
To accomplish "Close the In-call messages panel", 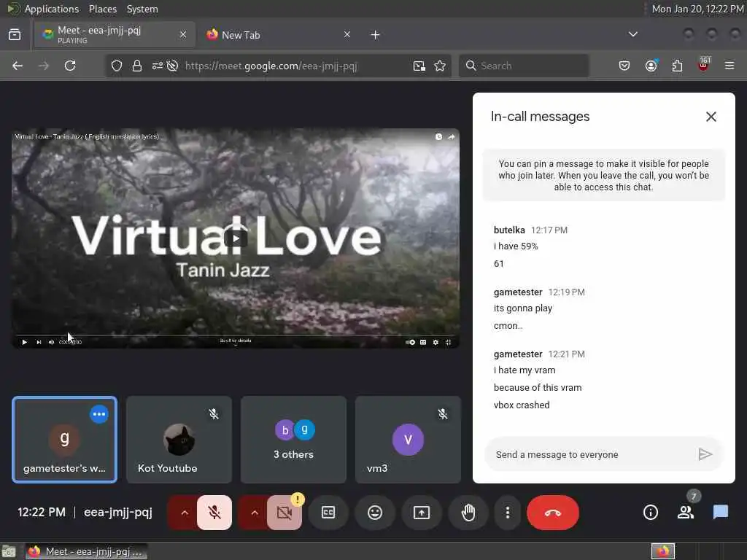I will tap(711, 117).
